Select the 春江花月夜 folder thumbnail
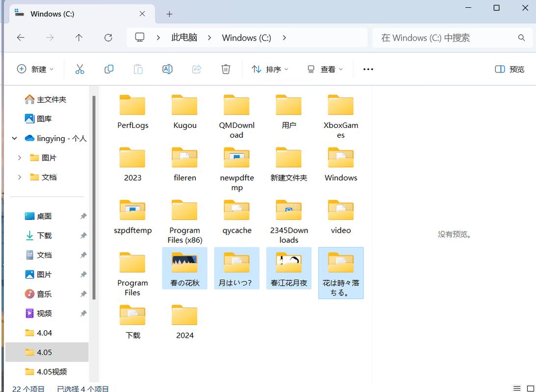The height and width of the screenshot is (392, 536). 289,269
